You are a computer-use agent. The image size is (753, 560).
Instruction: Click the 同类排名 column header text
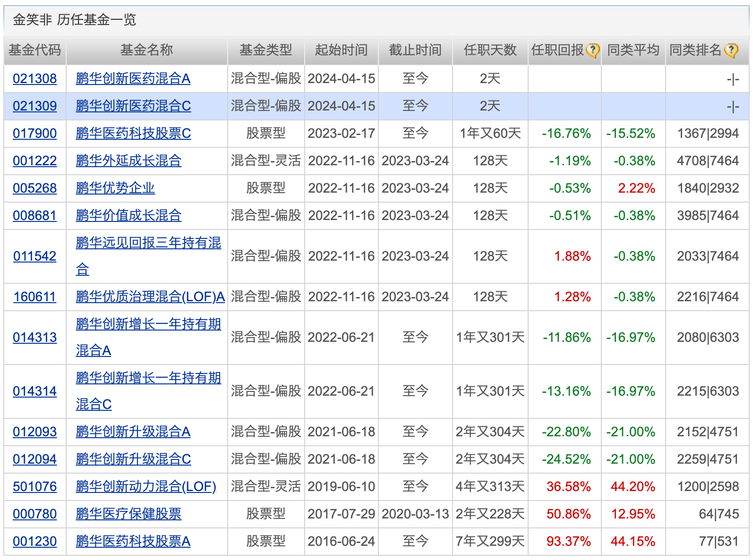tap(696, 50)
